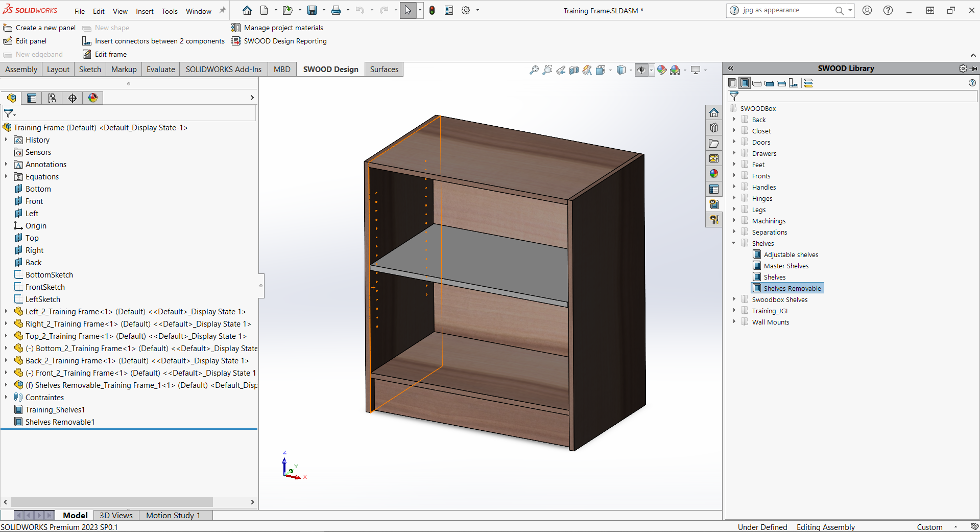Click the Print icon

tap(336, 10)
